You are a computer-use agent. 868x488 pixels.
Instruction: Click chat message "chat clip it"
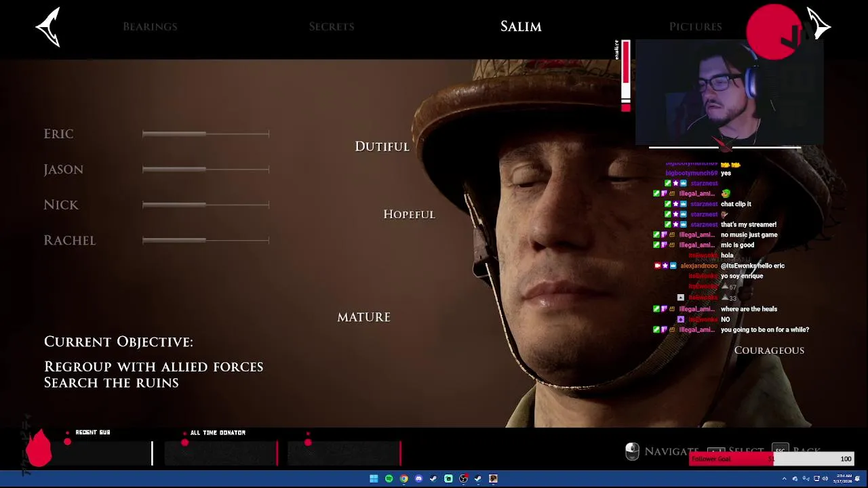[736, 204]
